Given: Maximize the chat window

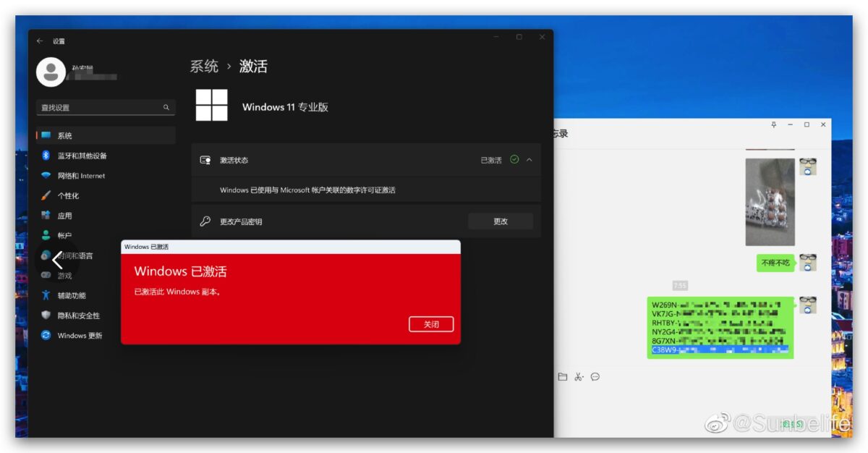Looking at the screenshot, I should click(807, 125).
